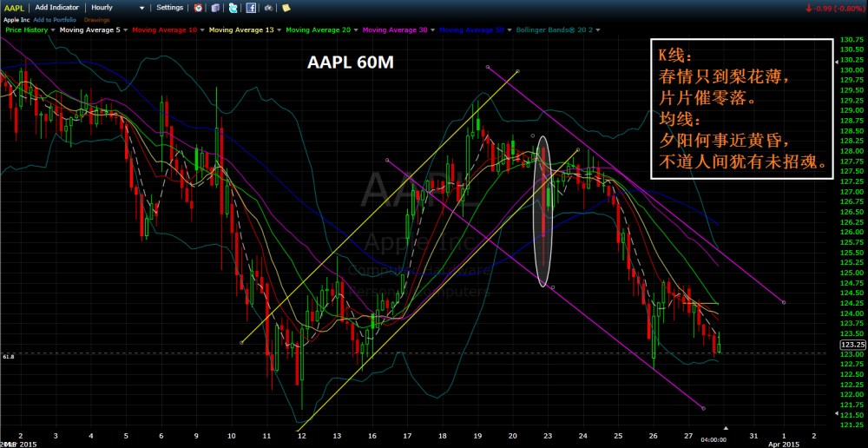This screenshot has width=868, height=448.
Task: Open the Settings menu
Action: coord(169,8)
